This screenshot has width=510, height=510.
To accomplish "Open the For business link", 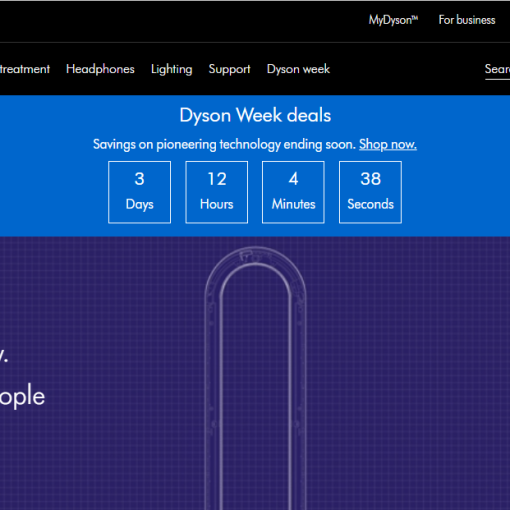I will pyautogui.click(x=467, y=20).
